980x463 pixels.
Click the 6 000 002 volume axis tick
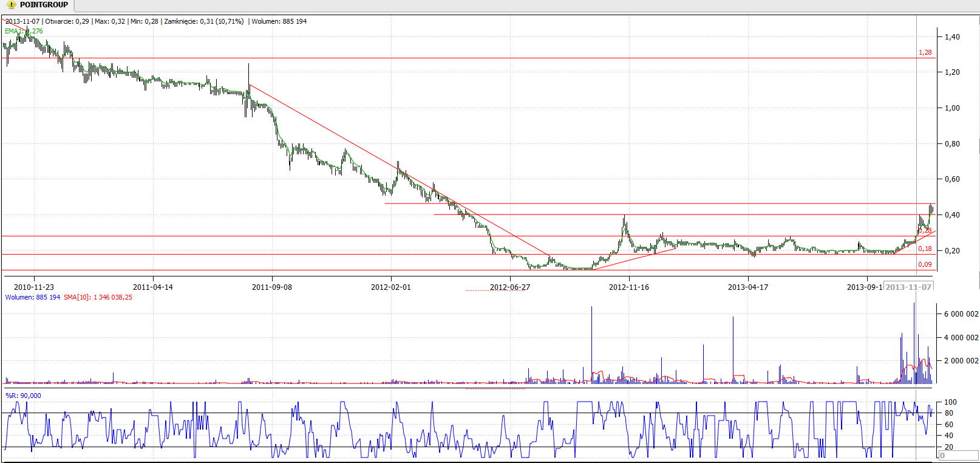[x=961, y=314]
